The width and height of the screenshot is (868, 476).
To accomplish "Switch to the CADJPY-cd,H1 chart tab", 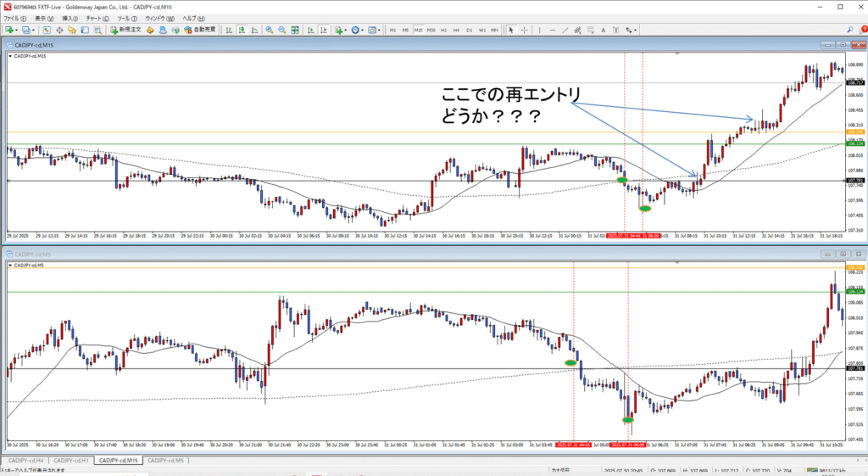I will pyautogui.click(x=71, y=461).
